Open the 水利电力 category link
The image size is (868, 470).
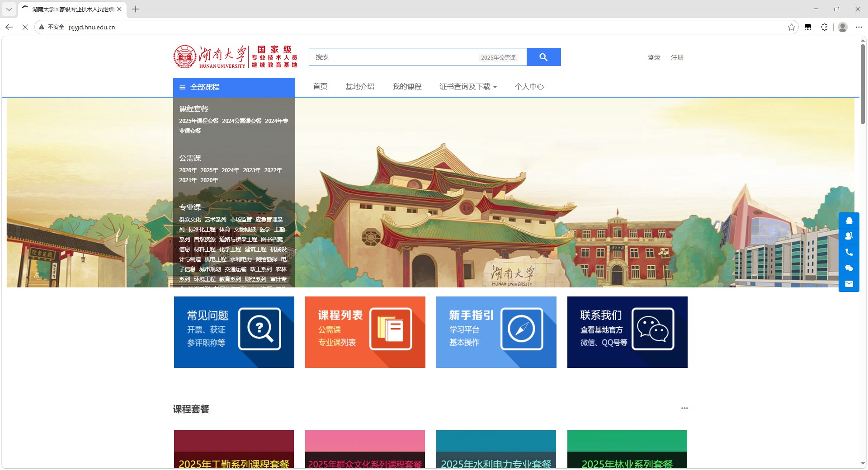point(241,259)
